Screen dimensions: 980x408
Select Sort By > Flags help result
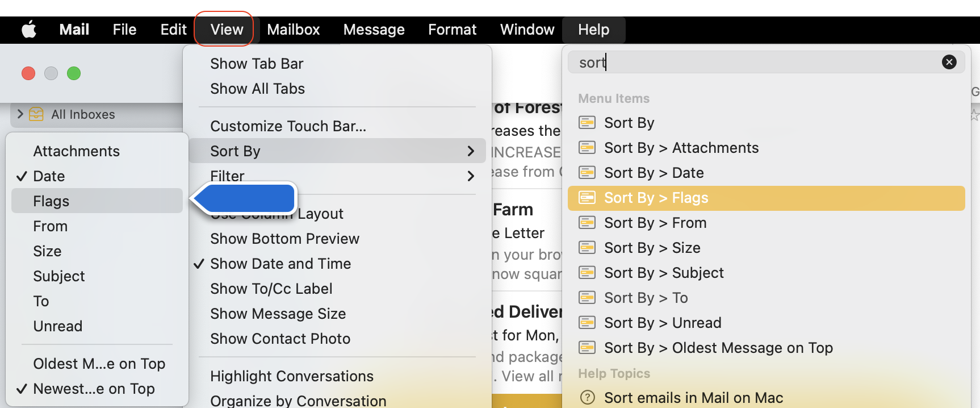[766, 198]
